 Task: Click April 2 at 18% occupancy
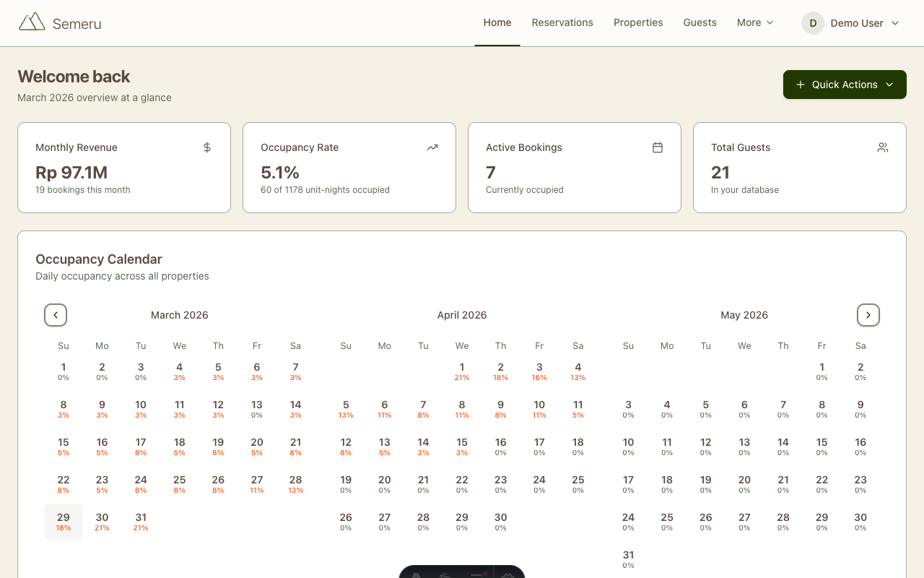(501, 371)
